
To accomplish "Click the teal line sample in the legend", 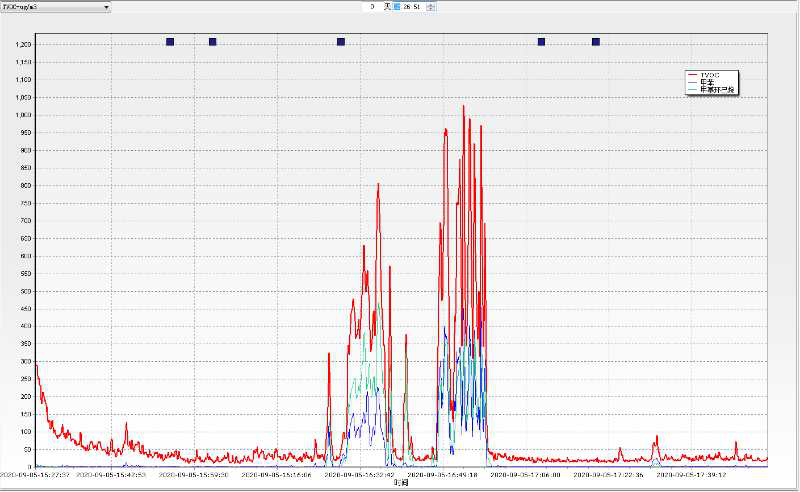I will 693,89.
